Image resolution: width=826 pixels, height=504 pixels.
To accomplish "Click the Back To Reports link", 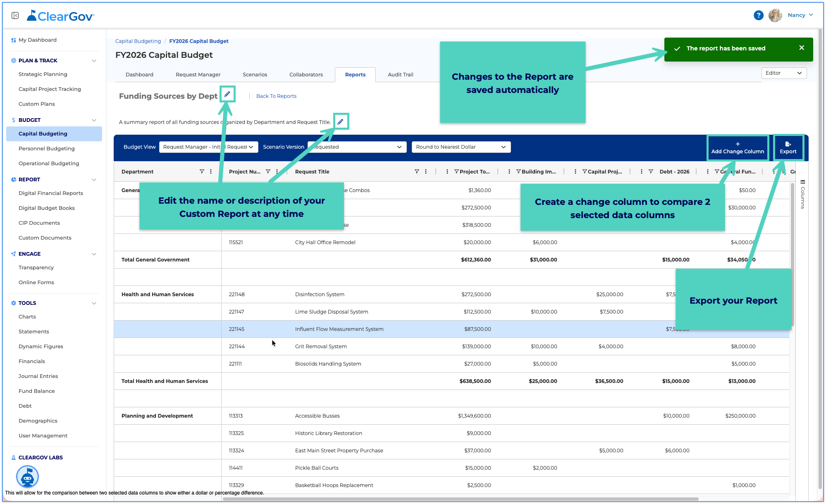I will pyautogui.click(x=276, y=96).
